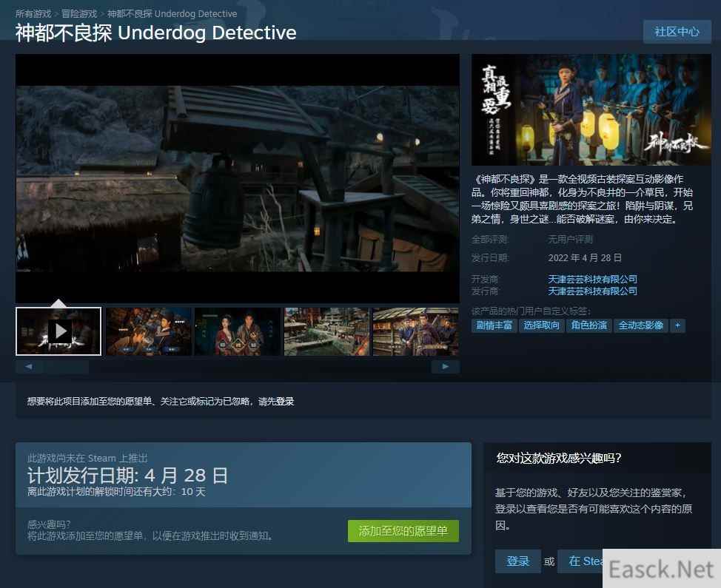This screenshot has width=721, height=588.
Task: Open publisher link 天津芸芸科技有限公司
Action: (x=592, y=291)
